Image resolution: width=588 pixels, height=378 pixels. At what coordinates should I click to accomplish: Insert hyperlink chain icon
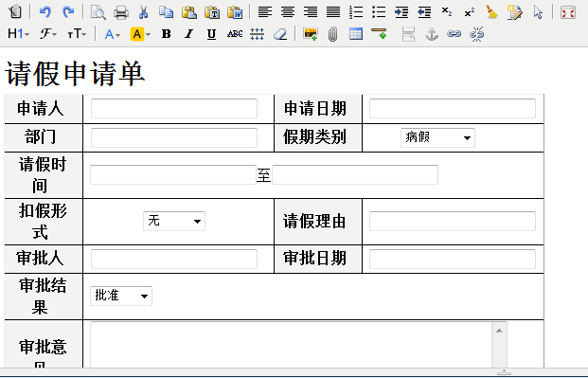[454, 34]
